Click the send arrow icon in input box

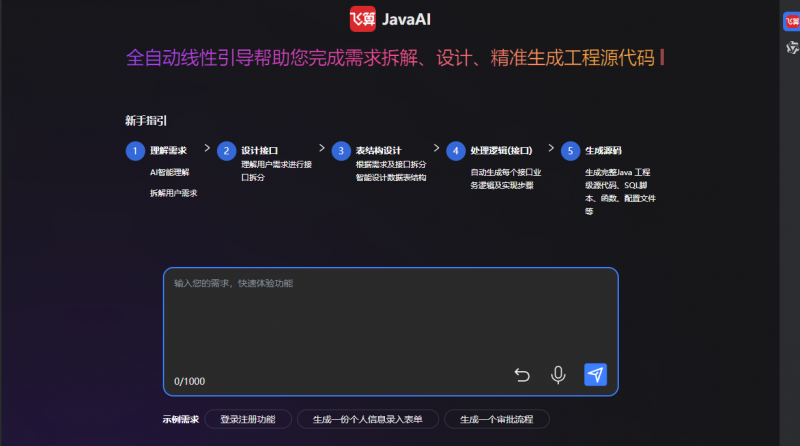pyautogui.click(x=595, y=374)
